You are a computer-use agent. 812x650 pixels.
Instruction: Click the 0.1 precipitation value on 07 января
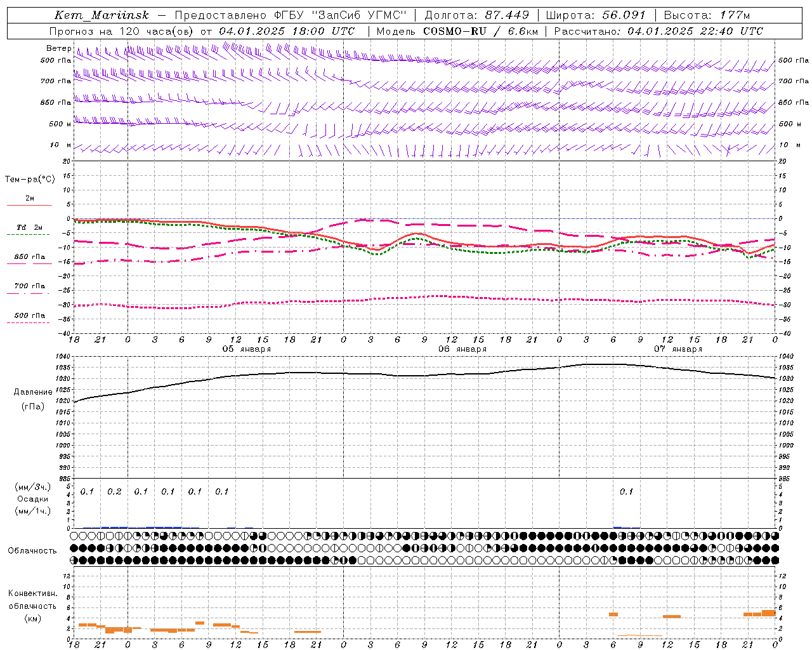pyautogui.click(x=626, y=492)
